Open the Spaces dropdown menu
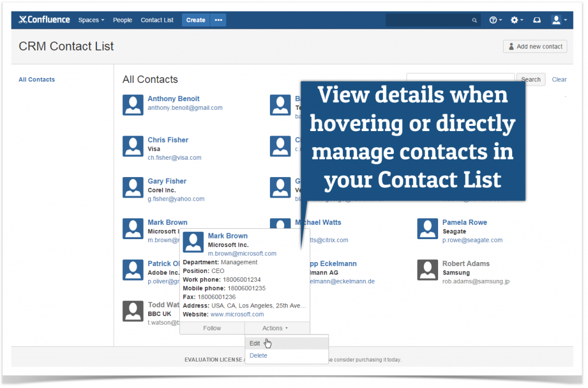This screenshot has height=388, width=588. [x=91, y=20]
